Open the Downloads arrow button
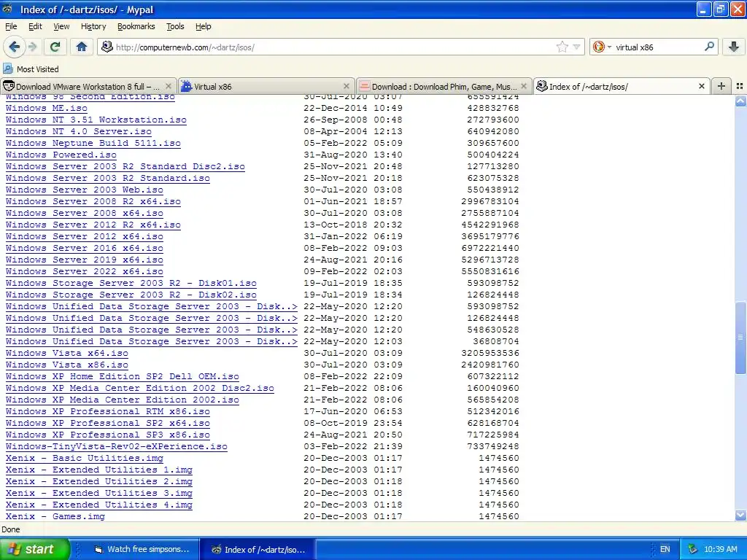 (734, 47)
